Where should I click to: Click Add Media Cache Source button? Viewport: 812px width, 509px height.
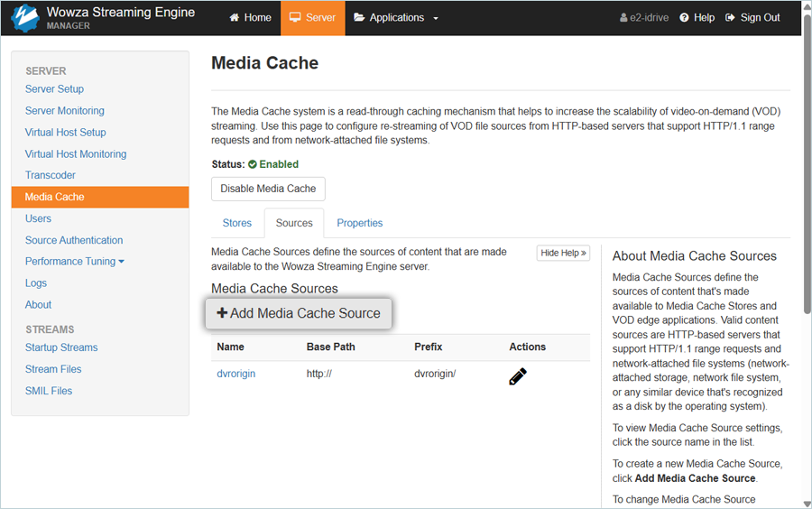[x=299, y=313]
